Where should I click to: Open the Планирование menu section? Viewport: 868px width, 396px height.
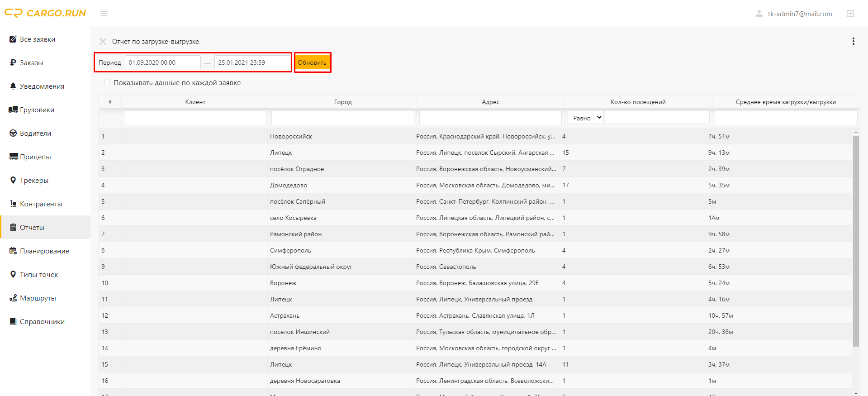pyautogui.click(x=45, y=251)
